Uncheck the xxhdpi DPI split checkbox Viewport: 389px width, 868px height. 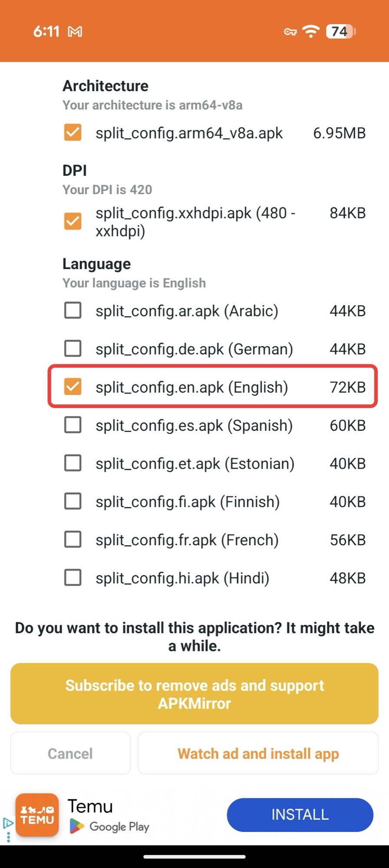point(73,221)
